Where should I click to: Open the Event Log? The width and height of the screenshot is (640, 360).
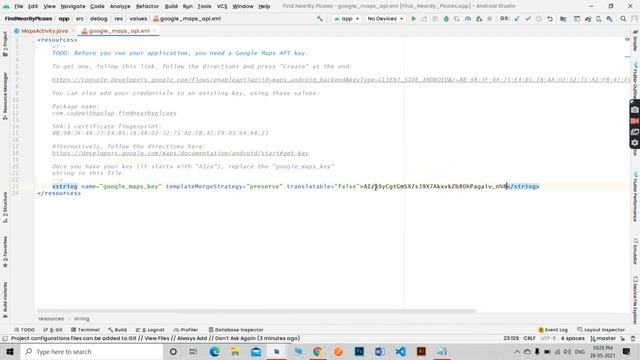click(x=553, y=330)
